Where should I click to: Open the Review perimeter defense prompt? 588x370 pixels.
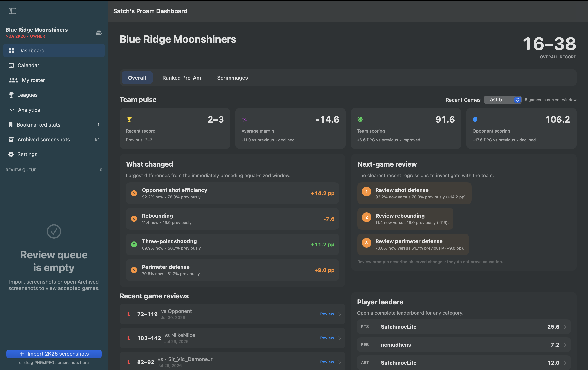tap(413, 244)
